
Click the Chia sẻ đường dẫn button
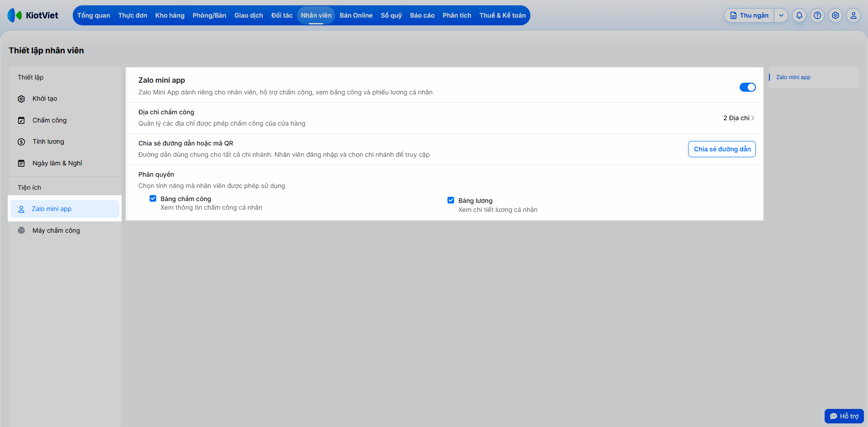pyautogui.click(x=722, y=149)
